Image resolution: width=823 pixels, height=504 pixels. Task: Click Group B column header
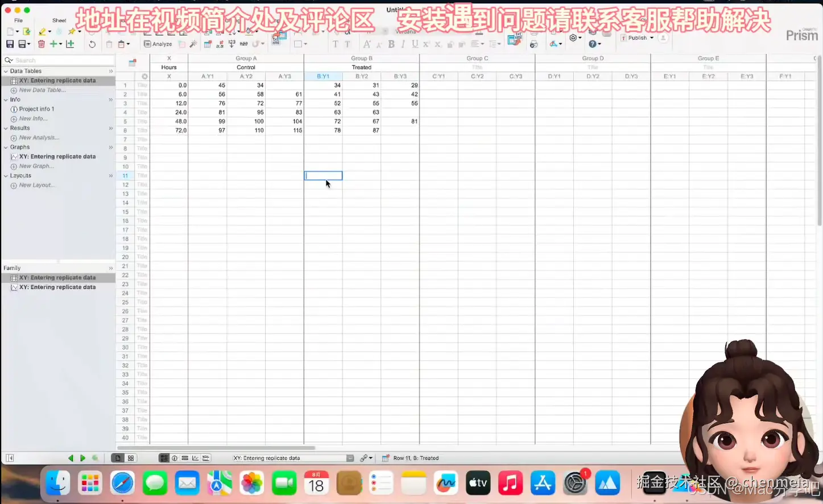coord(361,59)
